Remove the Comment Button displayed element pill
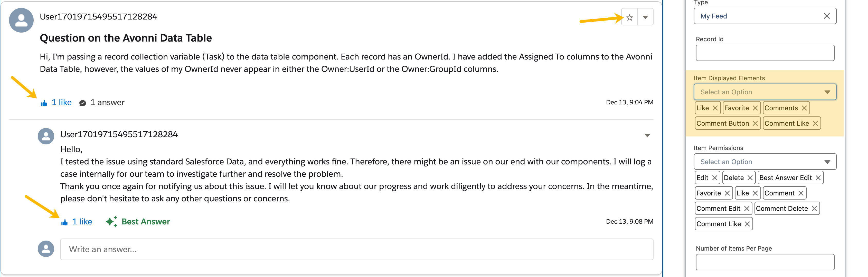Screen dimensions: 868x277 pos(755,124)
